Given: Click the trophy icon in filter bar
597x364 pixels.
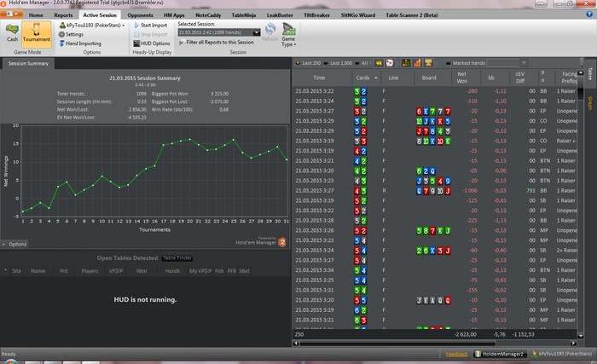Looking at the screenshot, I should [428, 62].
